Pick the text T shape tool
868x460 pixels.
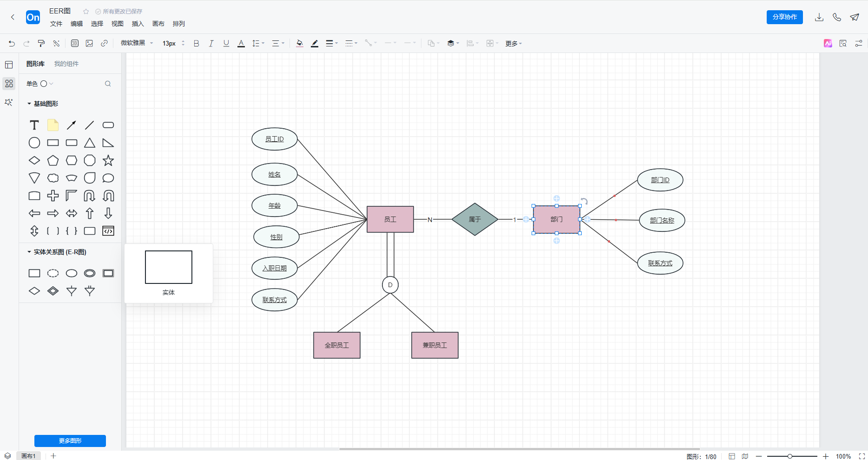pos(34,125)
